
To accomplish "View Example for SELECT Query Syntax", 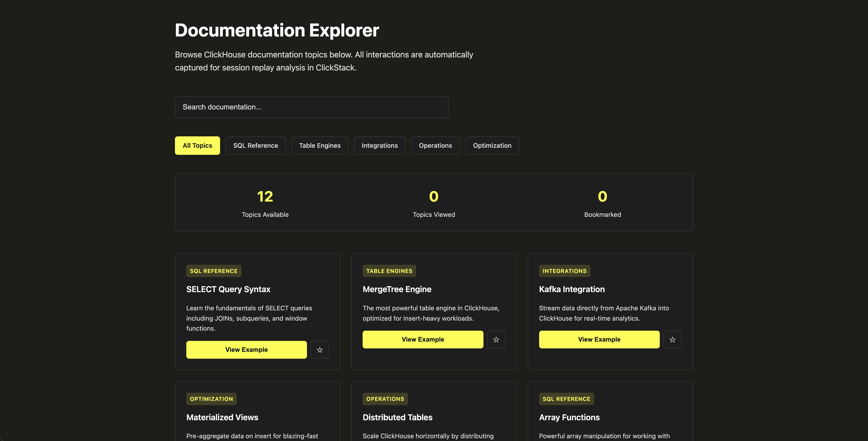I will [246, 350].
